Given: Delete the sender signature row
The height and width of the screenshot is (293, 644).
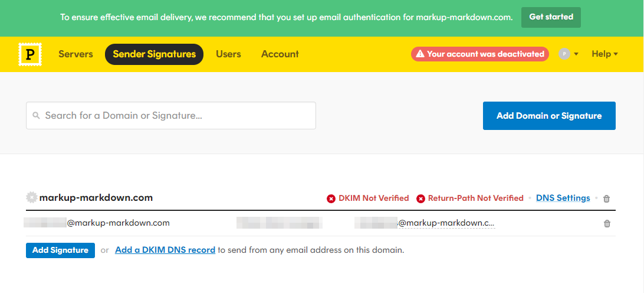Looking at the screenshot, I should click(x=607, y=224).
